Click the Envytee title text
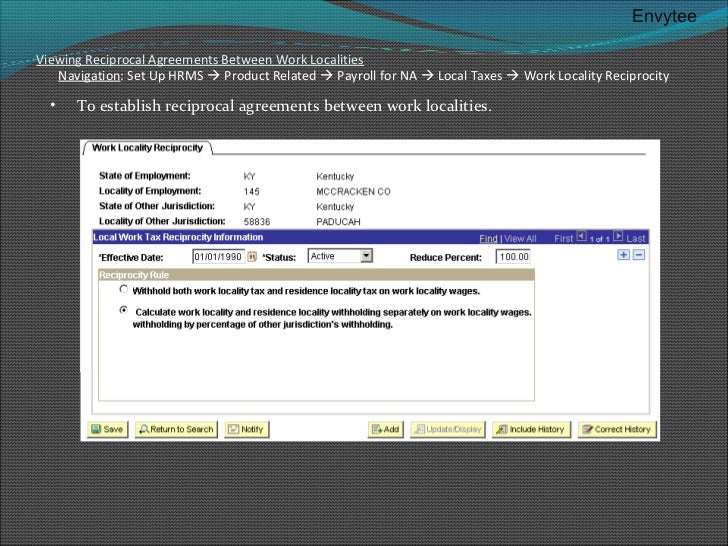The image size is (728, 546). pos(664,16)
